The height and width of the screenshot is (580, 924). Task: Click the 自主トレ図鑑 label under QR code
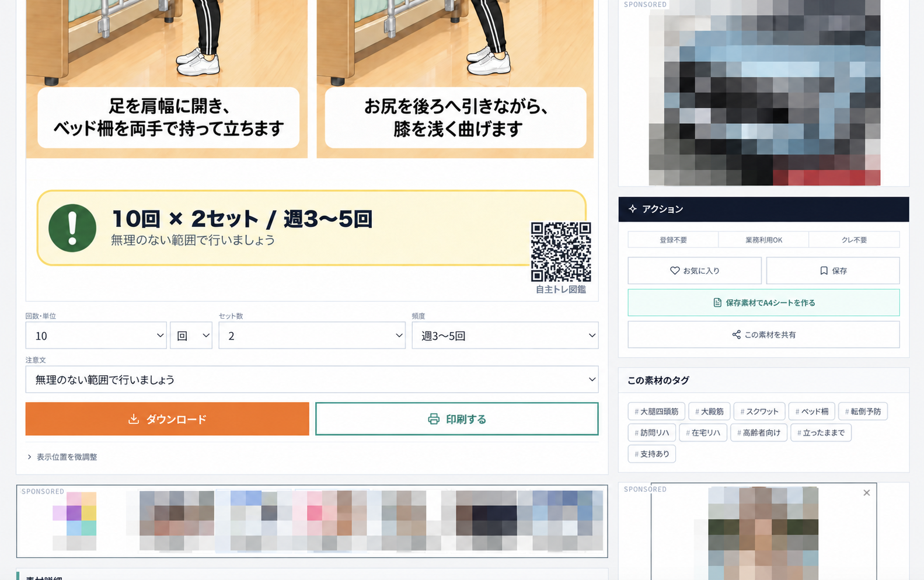[561, 289]
